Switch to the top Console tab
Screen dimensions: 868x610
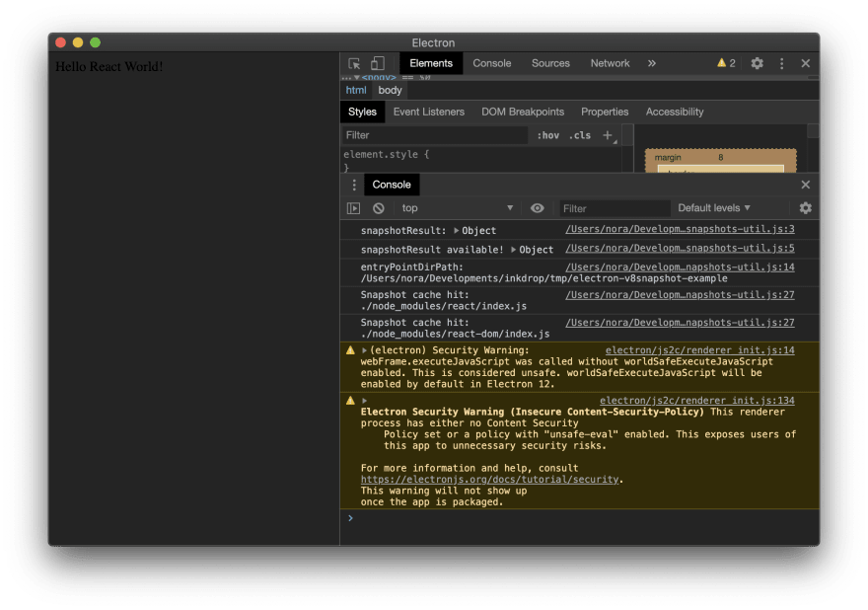click(491, 63)
